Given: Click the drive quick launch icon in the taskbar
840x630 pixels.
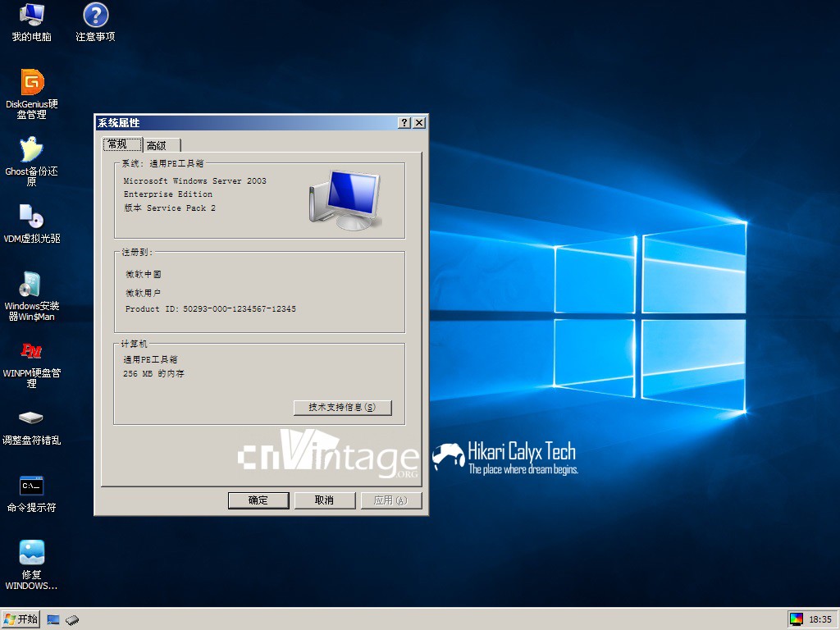Looking at the screenshot, I should [72, 620].
